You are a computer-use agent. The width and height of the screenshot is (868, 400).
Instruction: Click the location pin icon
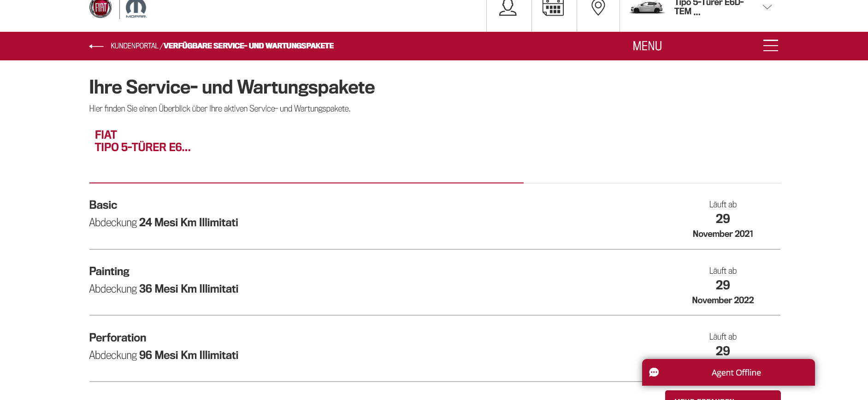coord(598,8)
